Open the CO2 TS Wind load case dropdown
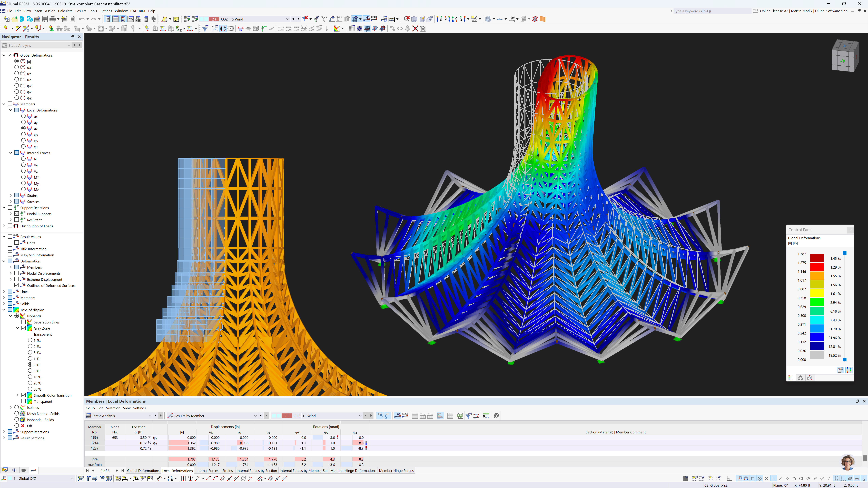 pyautogui.click(x=287, y=19)
